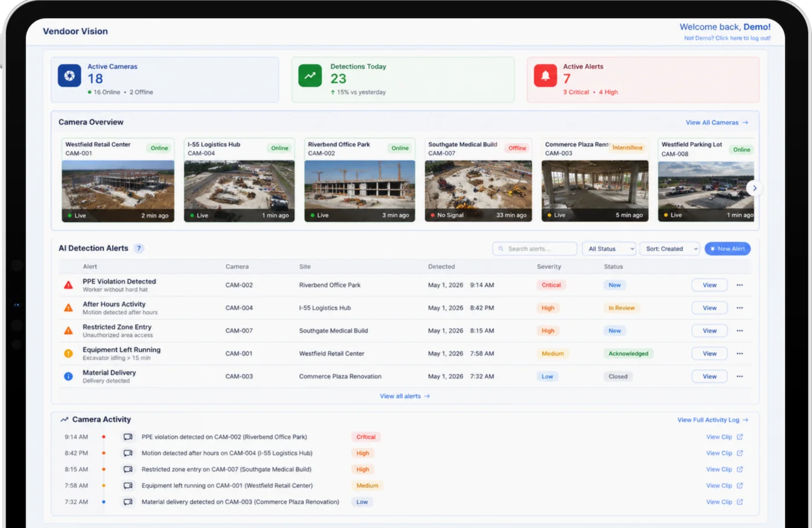Click the Detections Today trend icon

coord(310,75)
